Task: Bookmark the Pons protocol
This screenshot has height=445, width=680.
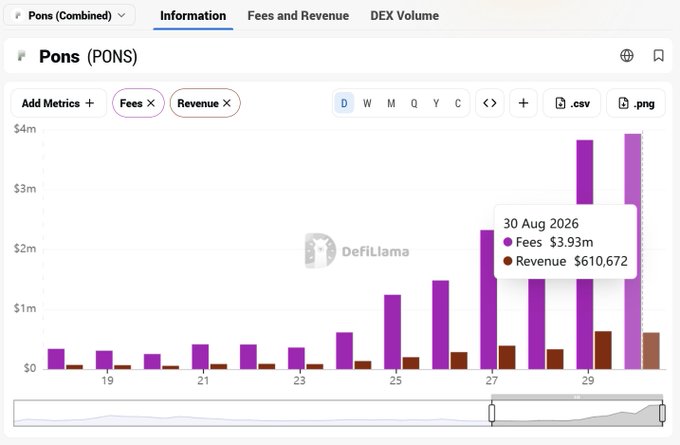Action: point(658,56)
